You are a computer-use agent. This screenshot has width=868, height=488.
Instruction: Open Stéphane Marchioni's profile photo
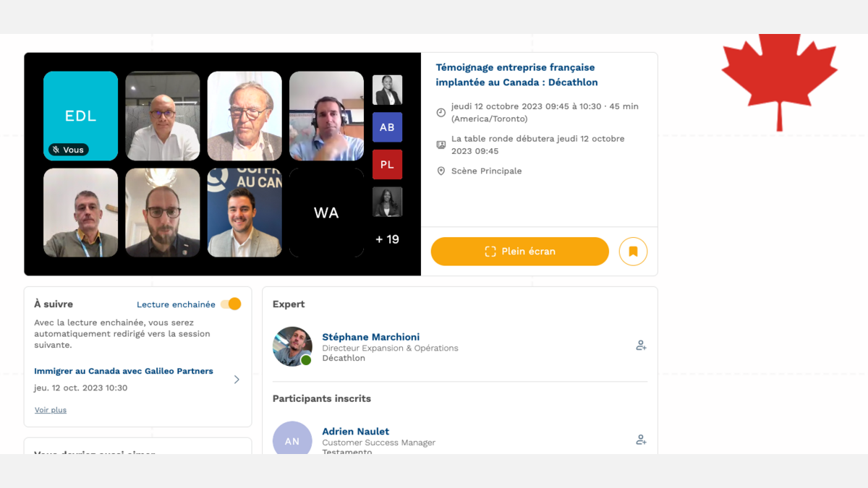tap(292, 346)
